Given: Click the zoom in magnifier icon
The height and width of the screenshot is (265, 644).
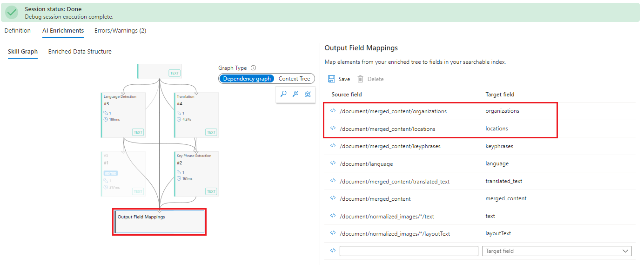Looking at the screenshot, I should point(283,94).
